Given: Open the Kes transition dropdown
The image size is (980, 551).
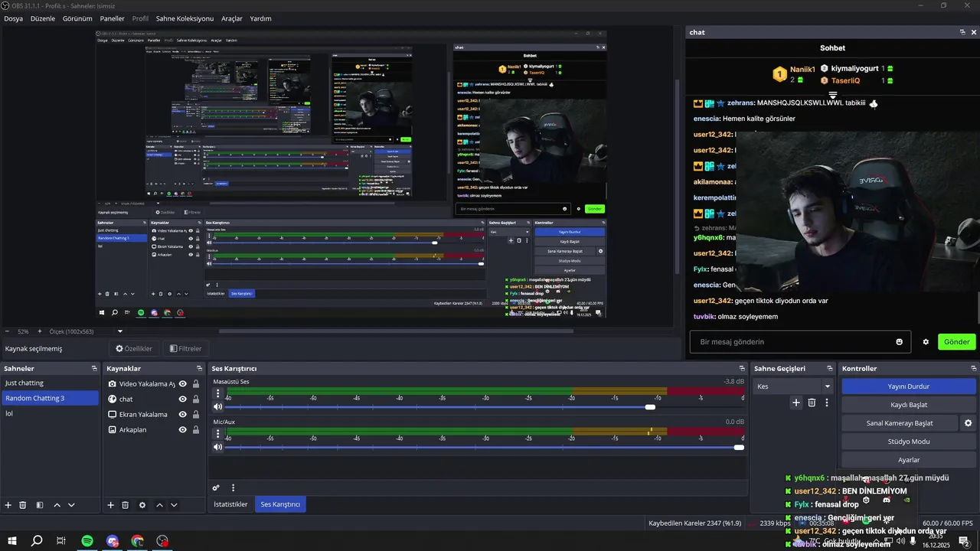Looking at the screenshot, I should (792, 386).
